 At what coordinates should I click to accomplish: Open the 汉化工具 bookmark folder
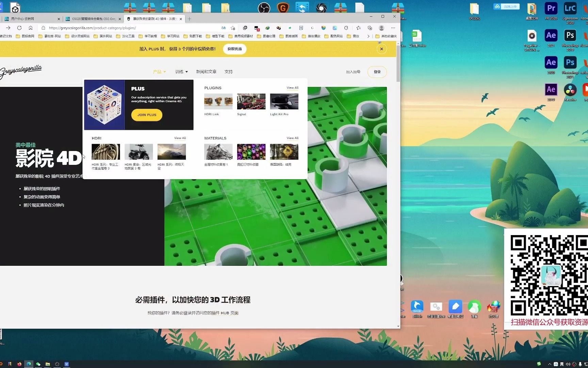pyautogui.click(x=125, y=36)
